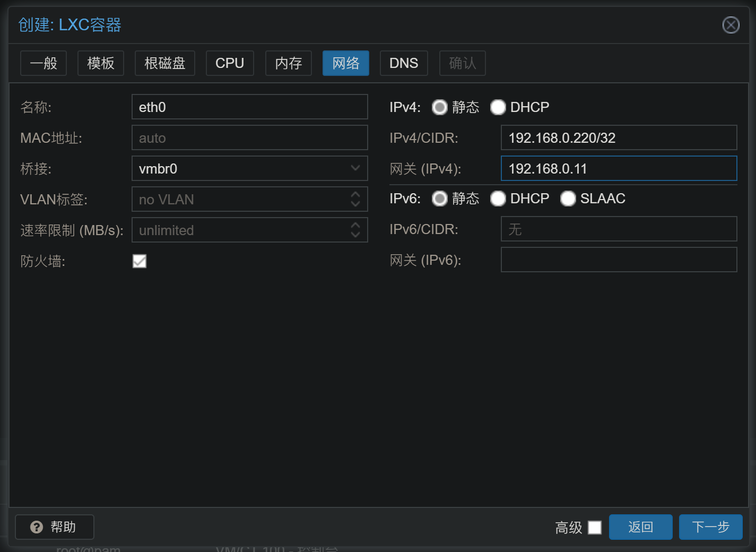Select IPv4 static (静态) radio button
The image size is (756, 552).
440,107
